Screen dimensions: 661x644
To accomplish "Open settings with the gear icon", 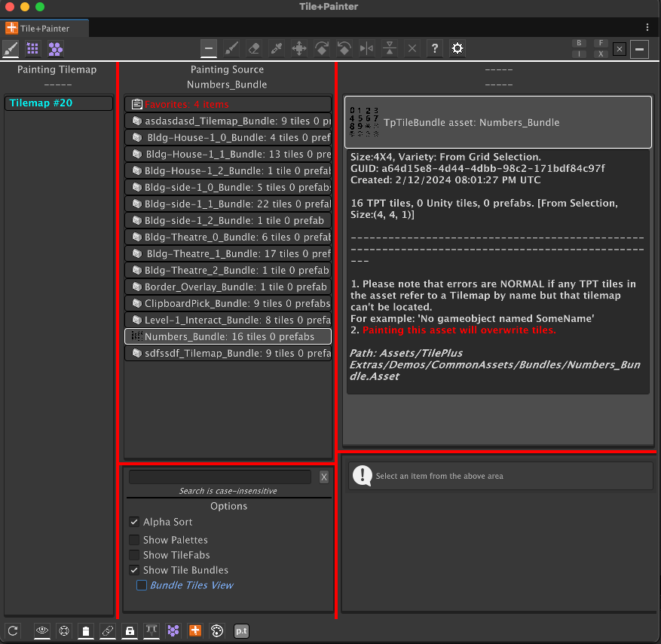I will (457, 48).
